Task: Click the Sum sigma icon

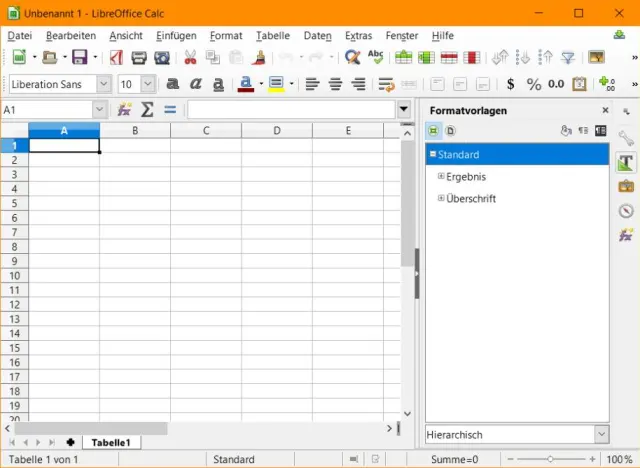Action: [147, 109]
